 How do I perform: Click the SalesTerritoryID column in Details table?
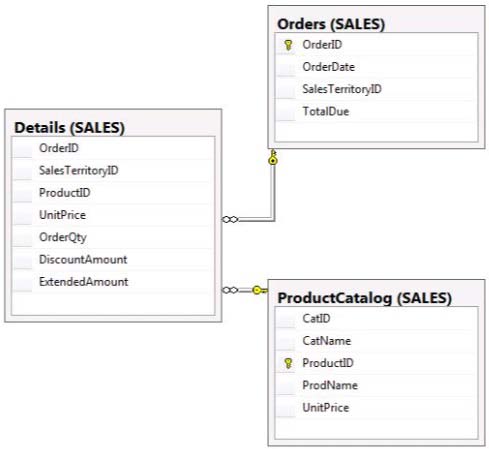click(x=113, y=170)
